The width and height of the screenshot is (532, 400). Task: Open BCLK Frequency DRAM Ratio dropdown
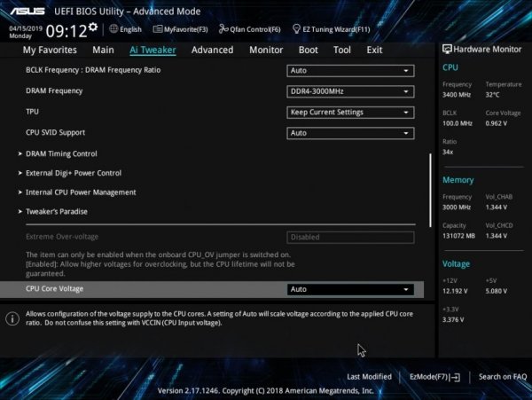(350, 71)
